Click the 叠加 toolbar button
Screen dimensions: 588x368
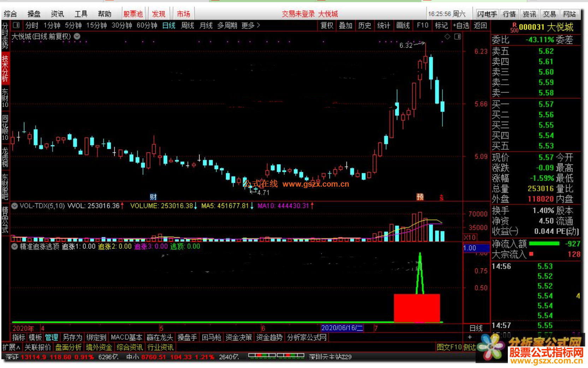346,25
